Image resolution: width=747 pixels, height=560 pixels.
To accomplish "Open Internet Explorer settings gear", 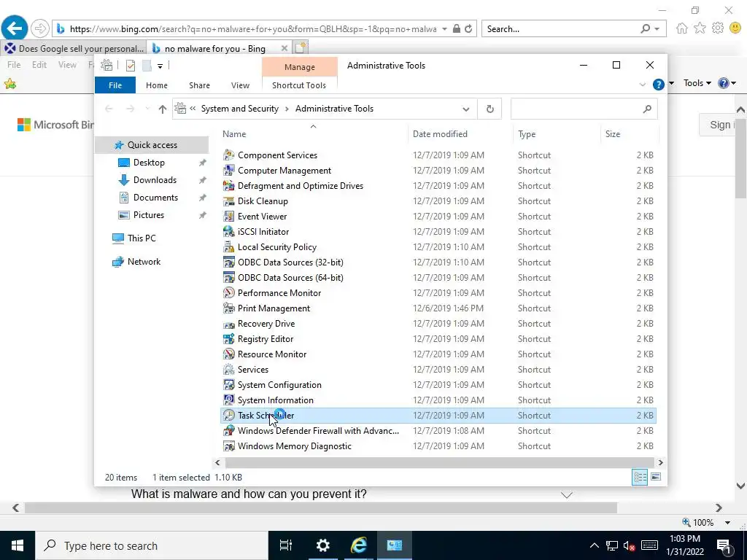I will [718, 28].
